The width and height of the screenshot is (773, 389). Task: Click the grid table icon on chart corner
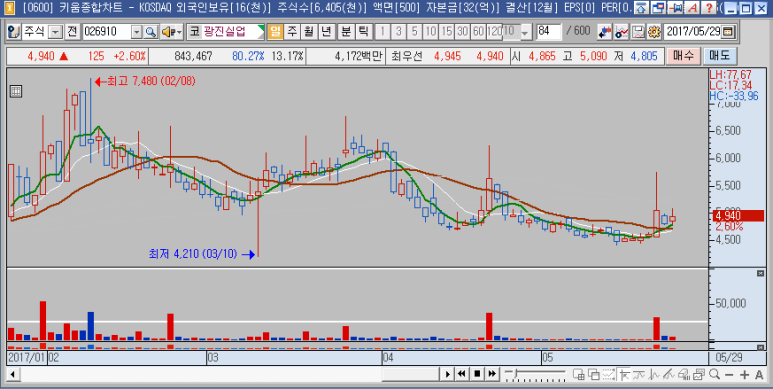point(16,92)
